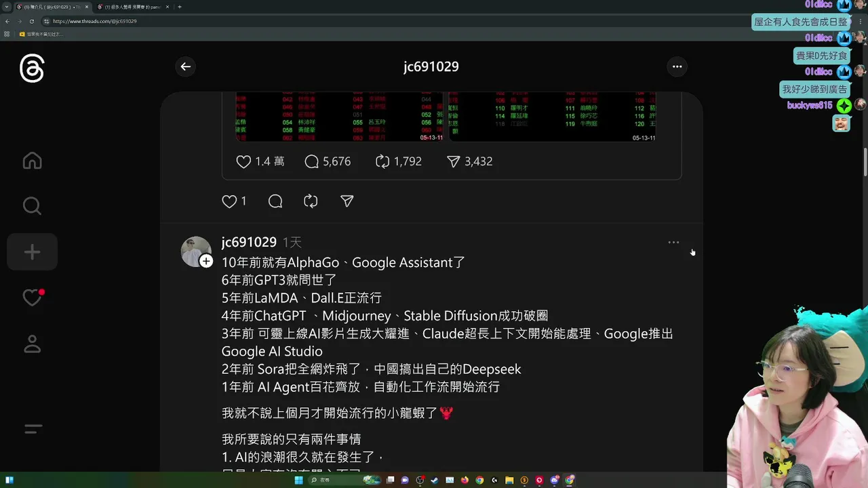Like the quoted post with 1.4 萬 likes
Viewport: 868px width, 488px height.
pos(260,161)
